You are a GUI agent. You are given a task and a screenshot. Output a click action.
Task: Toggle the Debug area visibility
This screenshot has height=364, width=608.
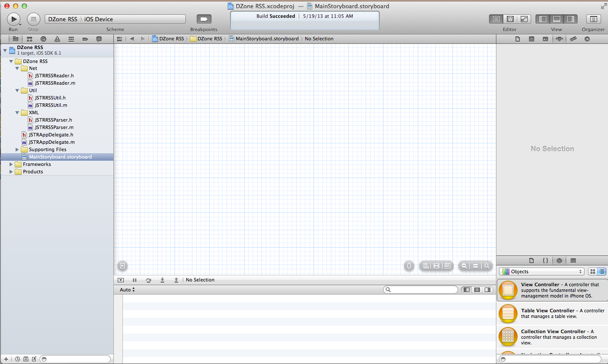556,19
